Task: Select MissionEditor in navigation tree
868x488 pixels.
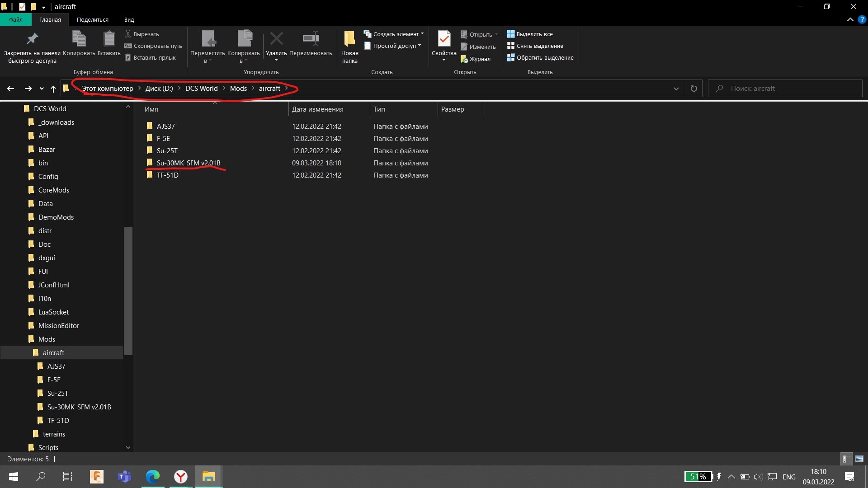Action: click(58, 325)
